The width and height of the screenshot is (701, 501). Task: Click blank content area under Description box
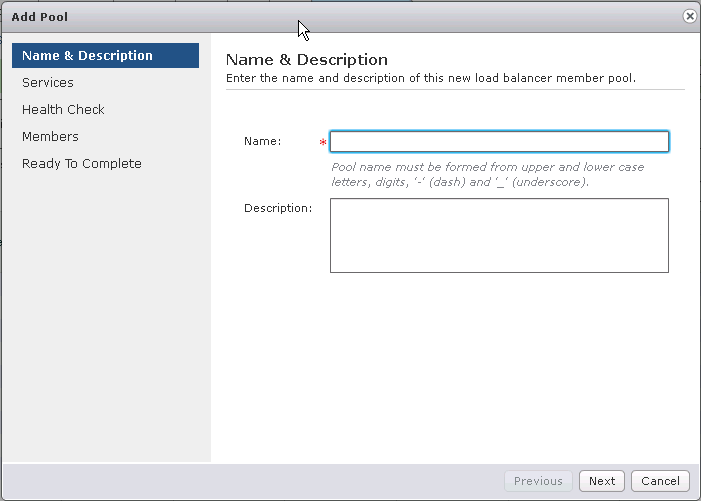point(455,366)
